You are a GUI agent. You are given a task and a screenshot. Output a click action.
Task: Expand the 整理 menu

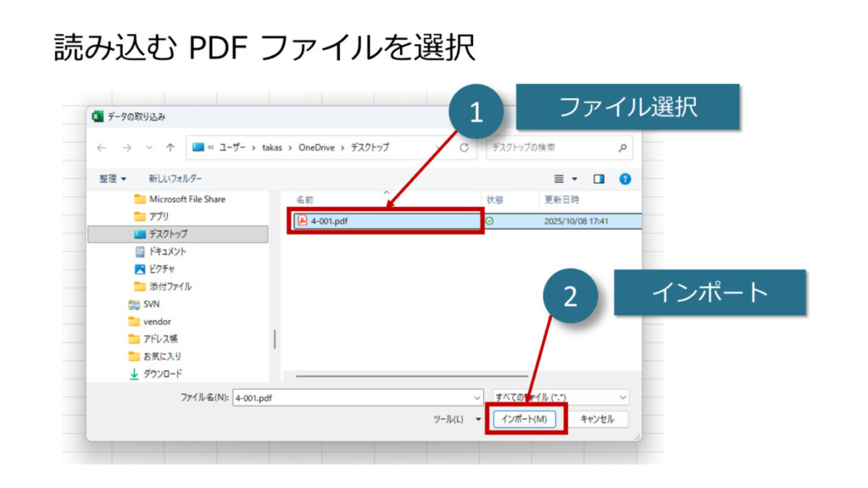click(x=112, y=179)
